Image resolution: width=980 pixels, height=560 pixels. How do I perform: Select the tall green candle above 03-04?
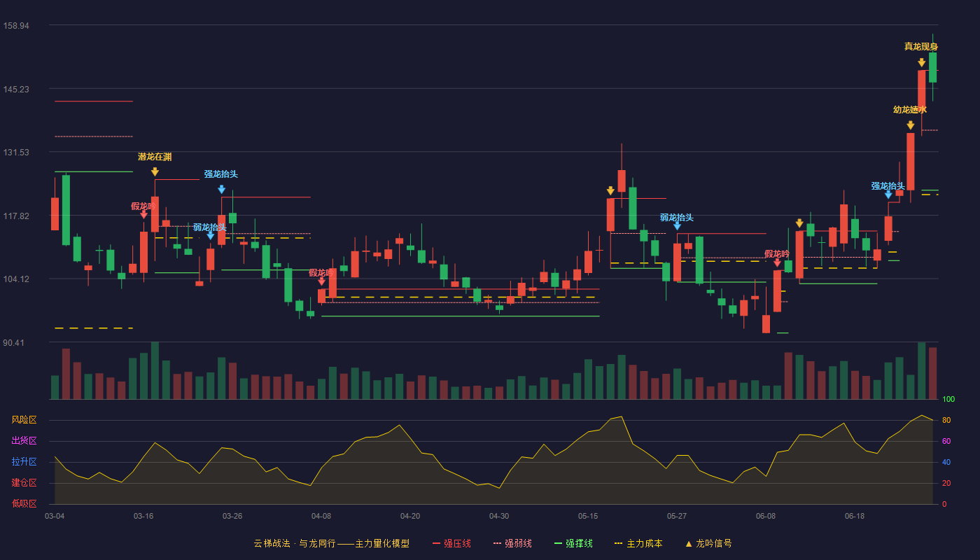pos(66,210)
